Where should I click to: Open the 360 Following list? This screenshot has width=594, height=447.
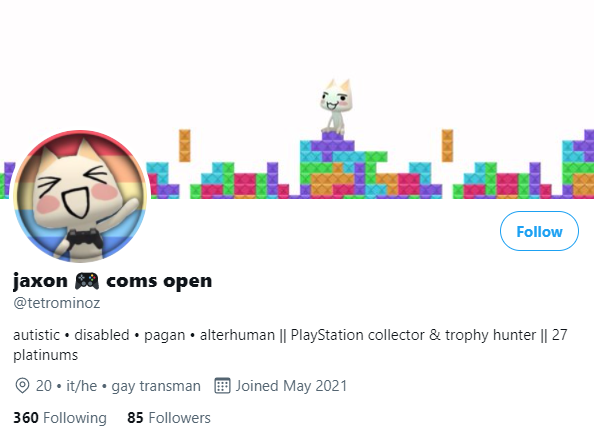(x=60, y=418)
